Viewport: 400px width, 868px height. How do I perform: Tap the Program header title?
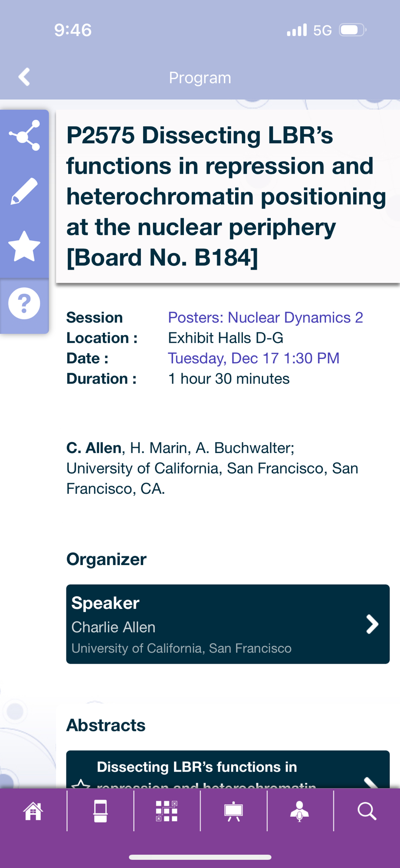coord(200,78)
